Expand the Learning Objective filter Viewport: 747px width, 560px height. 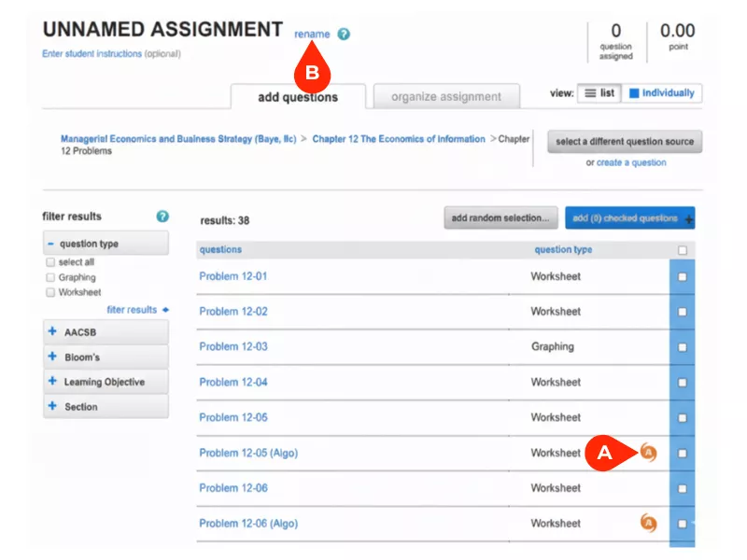pos(51,382)
